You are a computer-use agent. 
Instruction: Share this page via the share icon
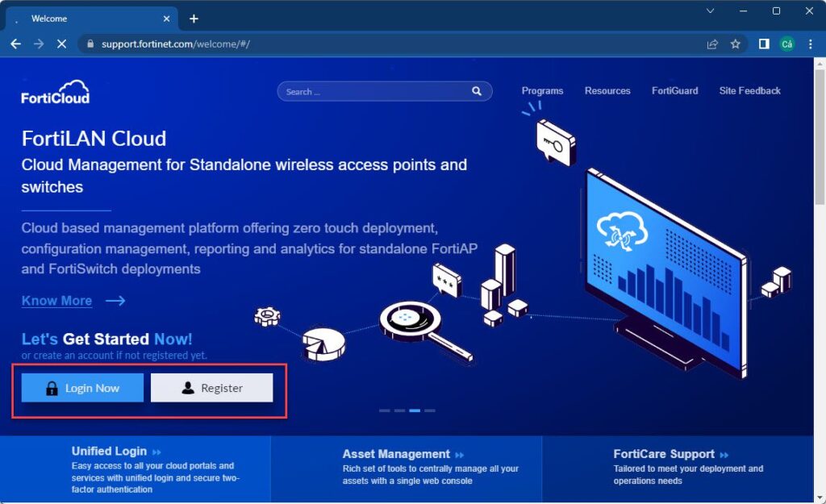tap(712, 44)
